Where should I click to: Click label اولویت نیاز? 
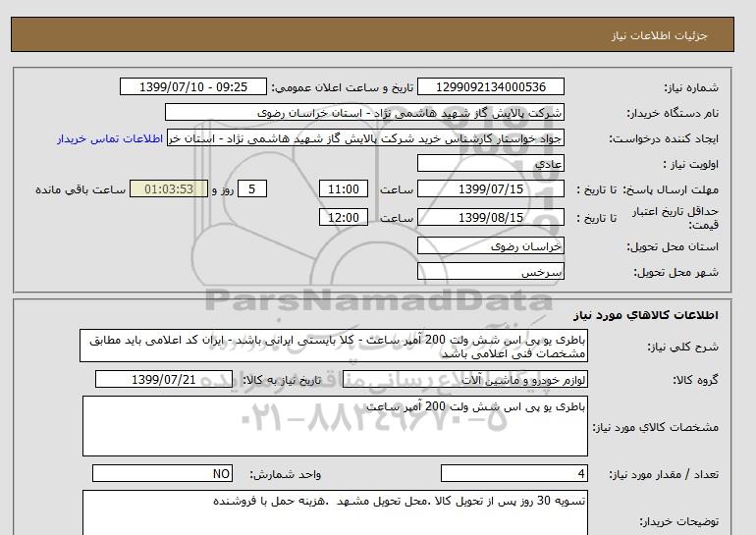pos(691,164)
